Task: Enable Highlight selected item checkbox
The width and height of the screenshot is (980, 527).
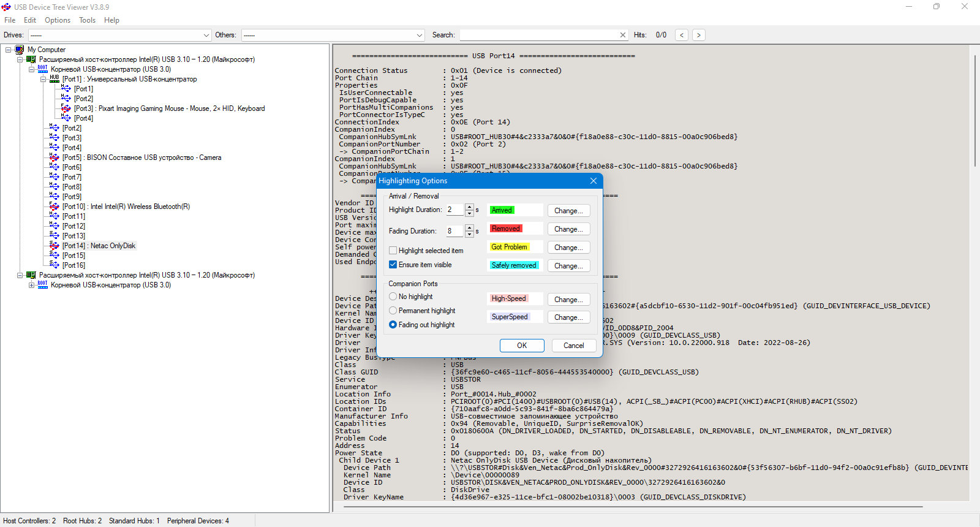Action: point(393,251)
